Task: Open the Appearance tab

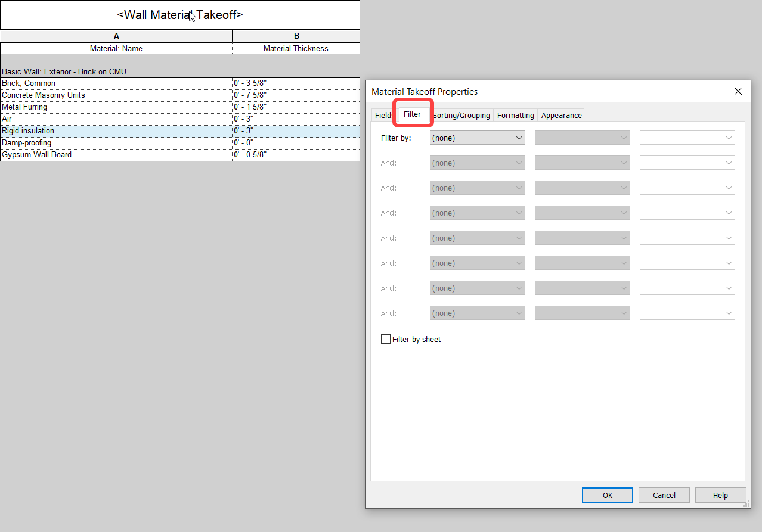Action: (560, 115)
